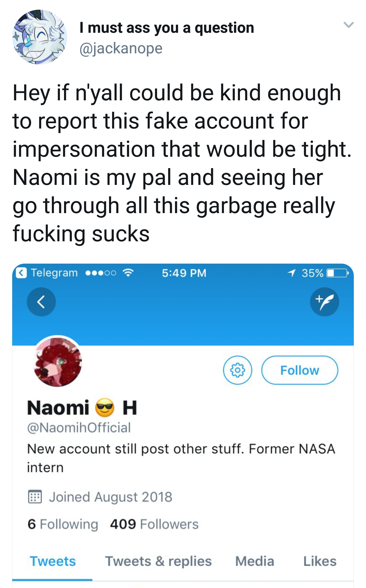Open the Media tab
366x588 pixels.
click(254, 561)
